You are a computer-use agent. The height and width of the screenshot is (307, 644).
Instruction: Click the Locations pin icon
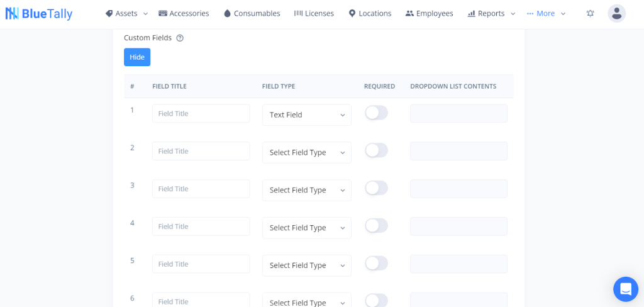[352, 13]
